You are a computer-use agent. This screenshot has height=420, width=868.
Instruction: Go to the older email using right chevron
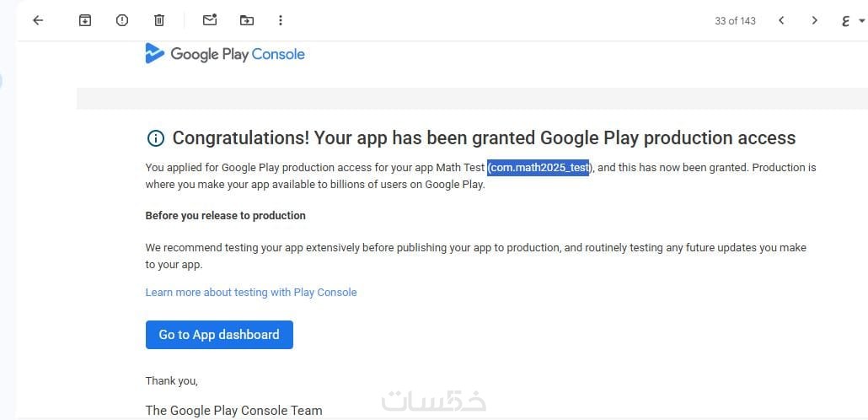(x=814, y=20)
